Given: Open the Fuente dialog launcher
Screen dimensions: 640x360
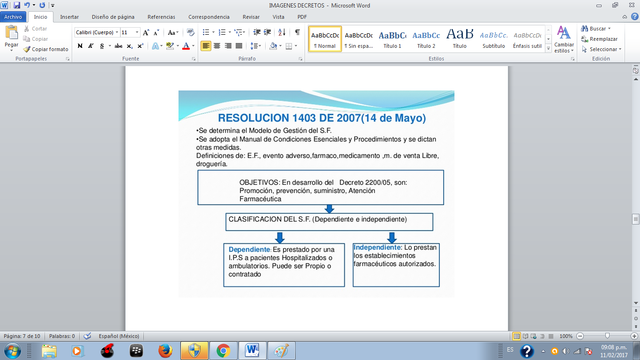Looking at the screenshot, I should coord(193,59).
